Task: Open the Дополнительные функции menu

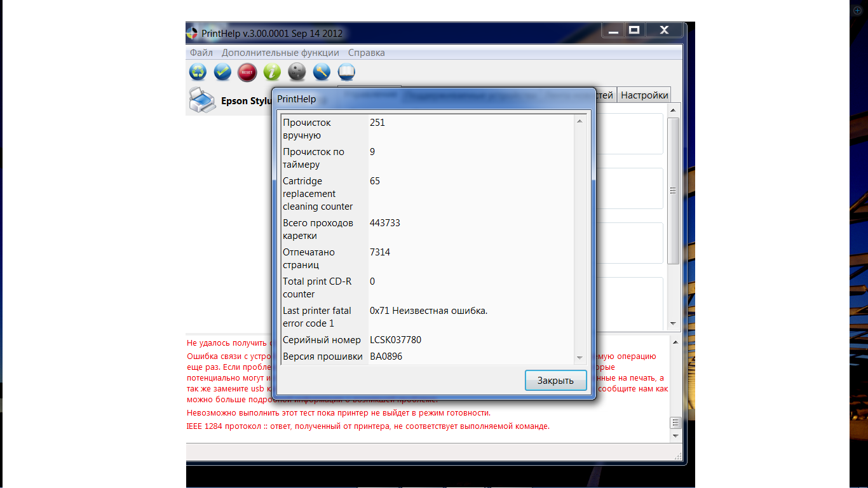Action: pyautogui.click(x=280, y=53)
